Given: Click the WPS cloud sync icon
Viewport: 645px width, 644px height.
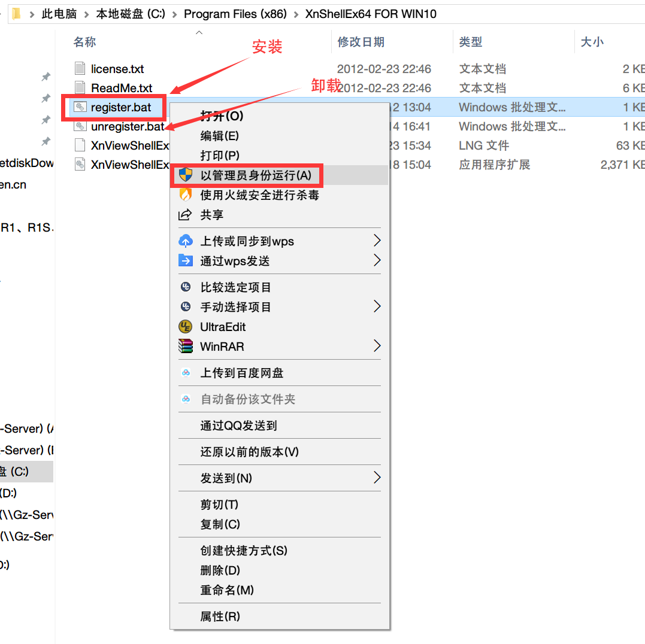Looking at the screenshot, I should [186, 241].
